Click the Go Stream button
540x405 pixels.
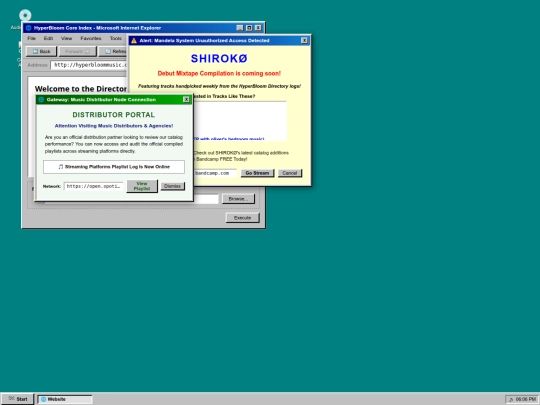[257, 173]
